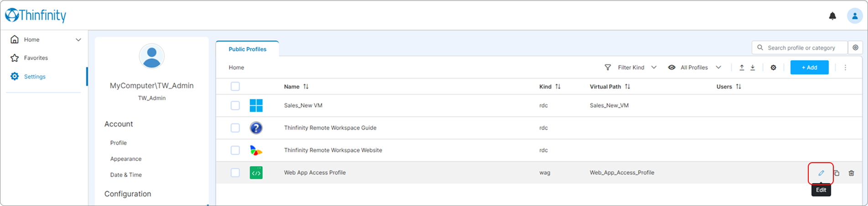
Task: Open the user account avatar menu
Action: (854, 16)
